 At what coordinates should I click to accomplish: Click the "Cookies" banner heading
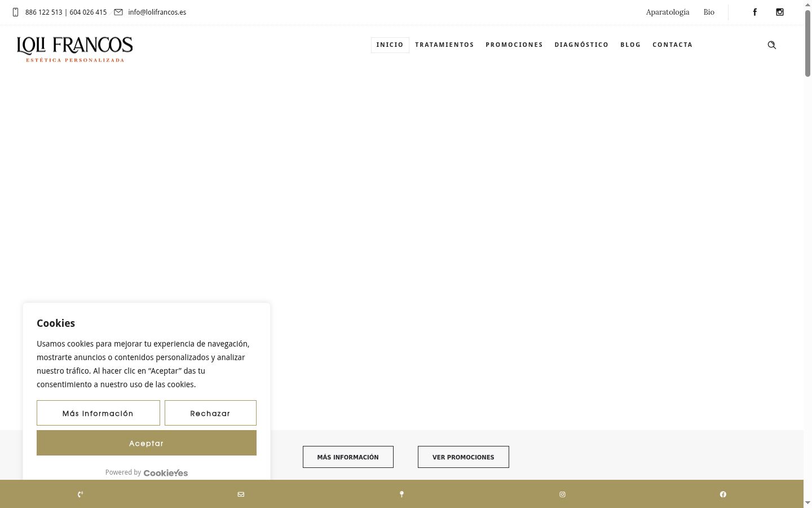click(x=56, y=323)
